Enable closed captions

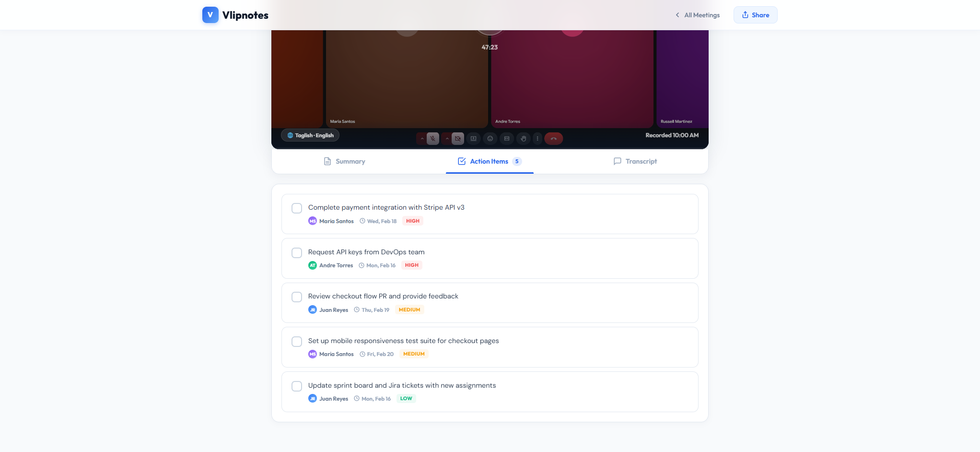507,138
